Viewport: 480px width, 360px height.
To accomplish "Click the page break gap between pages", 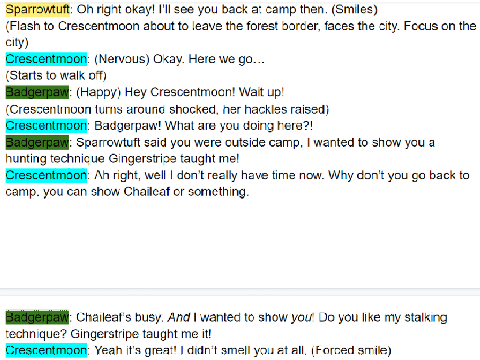I will point(240,292).
